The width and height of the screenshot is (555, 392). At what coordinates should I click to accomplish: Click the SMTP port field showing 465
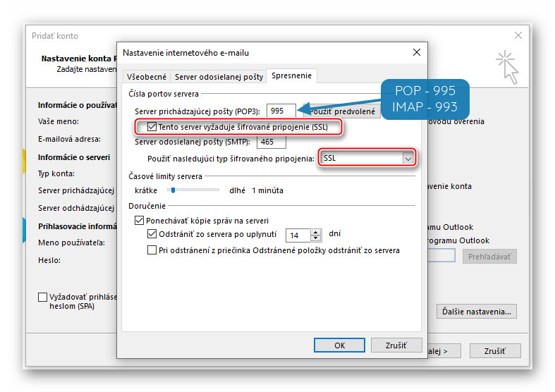[x=271, y=142]
